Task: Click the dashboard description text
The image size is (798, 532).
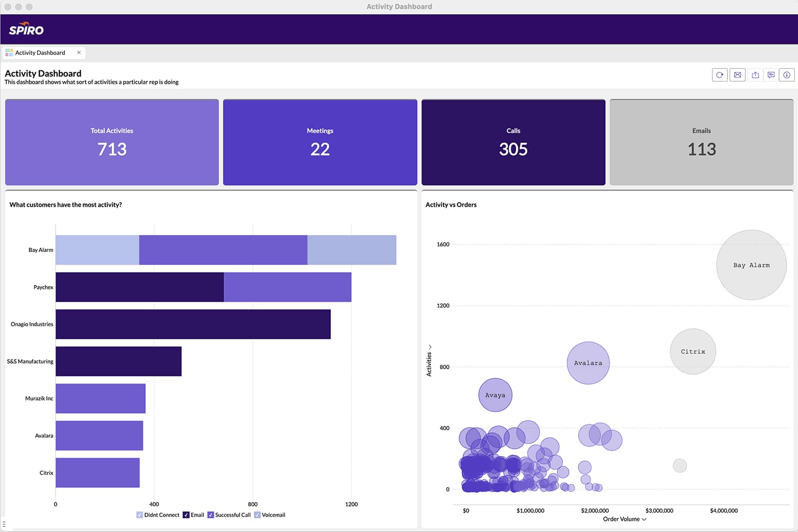Action: (92, 82)
